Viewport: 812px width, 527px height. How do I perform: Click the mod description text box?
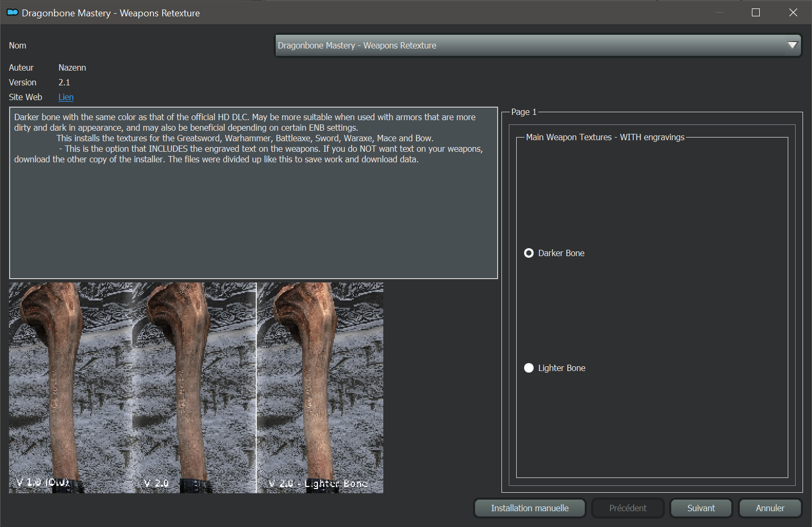(x=254, y=193)
